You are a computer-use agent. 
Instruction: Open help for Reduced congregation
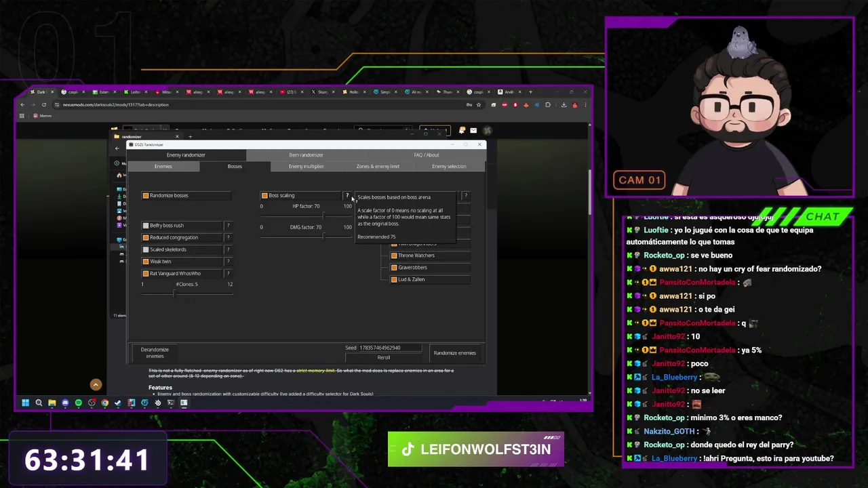[228, 238]
